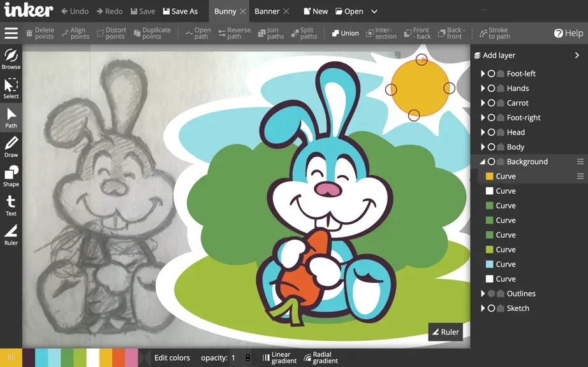Image resolution: width=588 pixels, height=367 pixels.
Task: Open the dropdown arrow next to Open
Action: coord(374,11)
